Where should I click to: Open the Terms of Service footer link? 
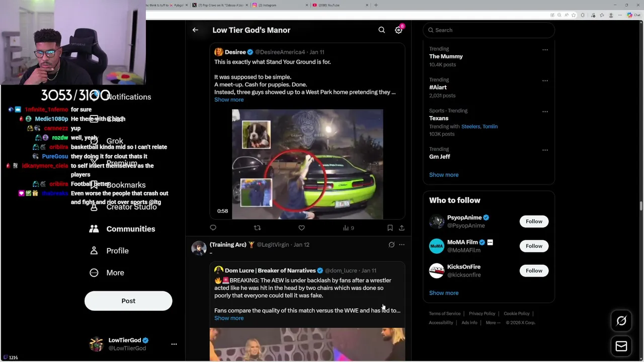coord(445,314)
